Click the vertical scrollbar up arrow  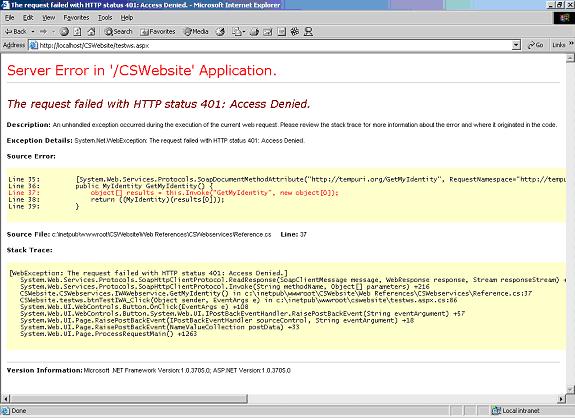[x=570, y=58]
